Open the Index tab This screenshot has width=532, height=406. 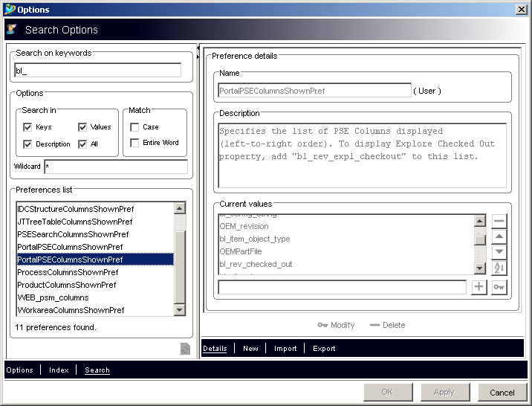[59, 370]
